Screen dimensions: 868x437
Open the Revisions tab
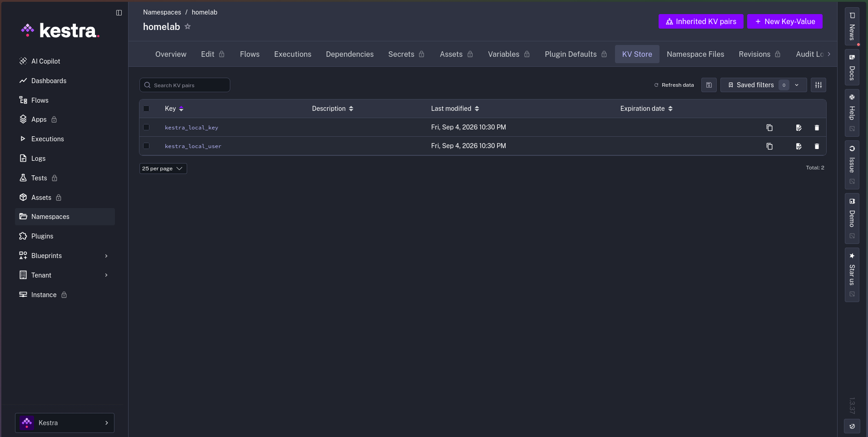coord(760,54)
